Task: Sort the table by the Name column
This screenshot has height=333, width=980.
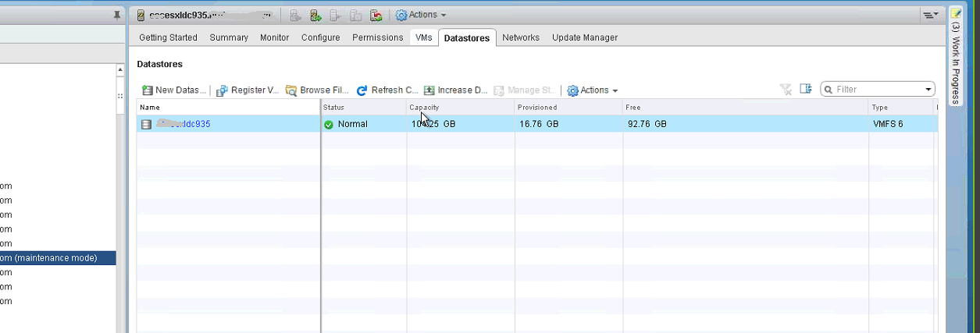Action: (228, 108)
